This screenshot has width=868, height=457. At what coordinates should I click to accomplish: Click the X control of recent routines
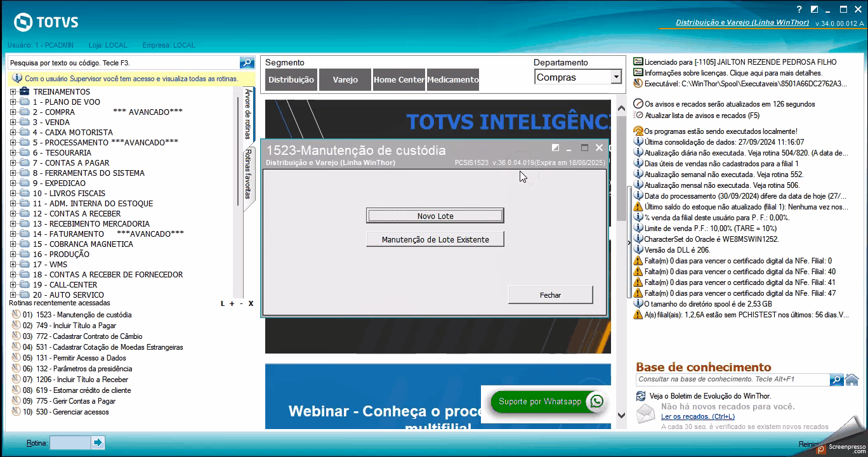(x=251, y=303)
